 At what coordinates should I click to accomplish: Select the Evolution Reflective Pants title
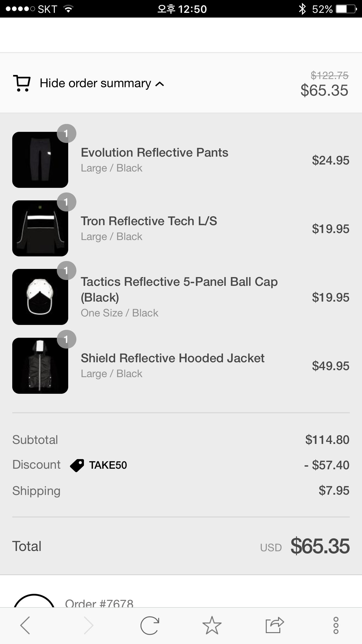(x=154, y=153)
